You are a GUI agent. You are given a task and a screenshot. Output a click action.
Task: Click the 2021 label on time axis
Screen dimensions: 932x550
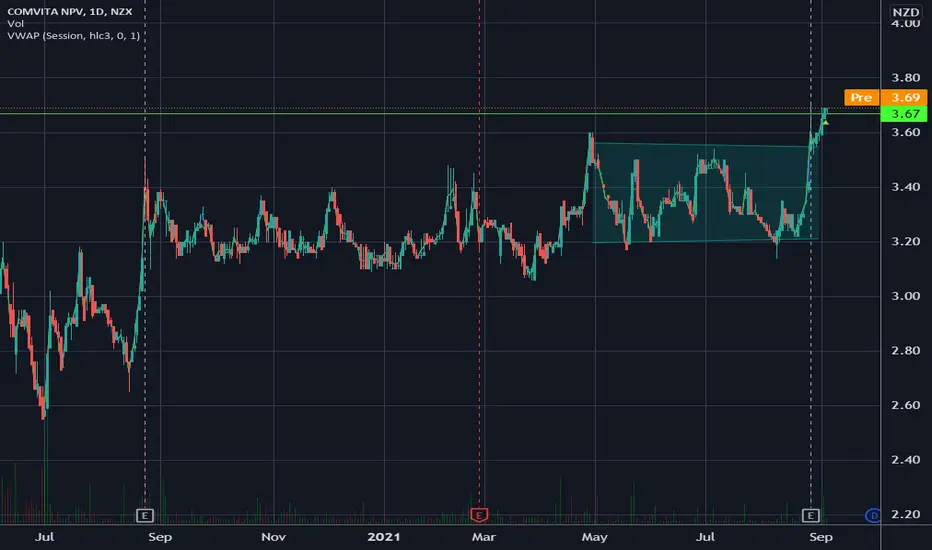coord(383,537)
